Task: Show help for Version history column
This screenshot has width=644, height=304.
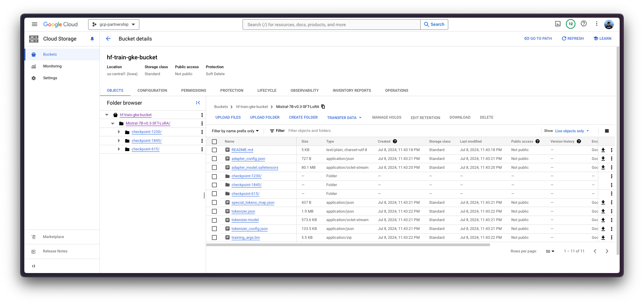Action: click(579, 141)
